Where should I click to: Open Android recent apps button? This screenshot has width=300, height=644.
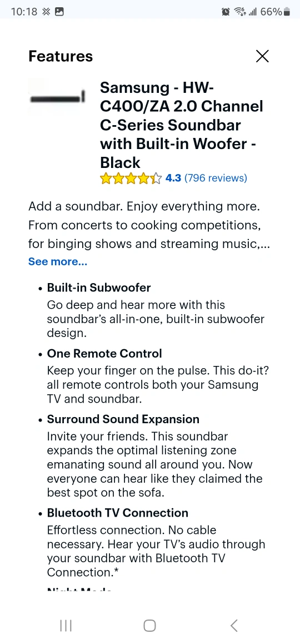pos(66,626)
